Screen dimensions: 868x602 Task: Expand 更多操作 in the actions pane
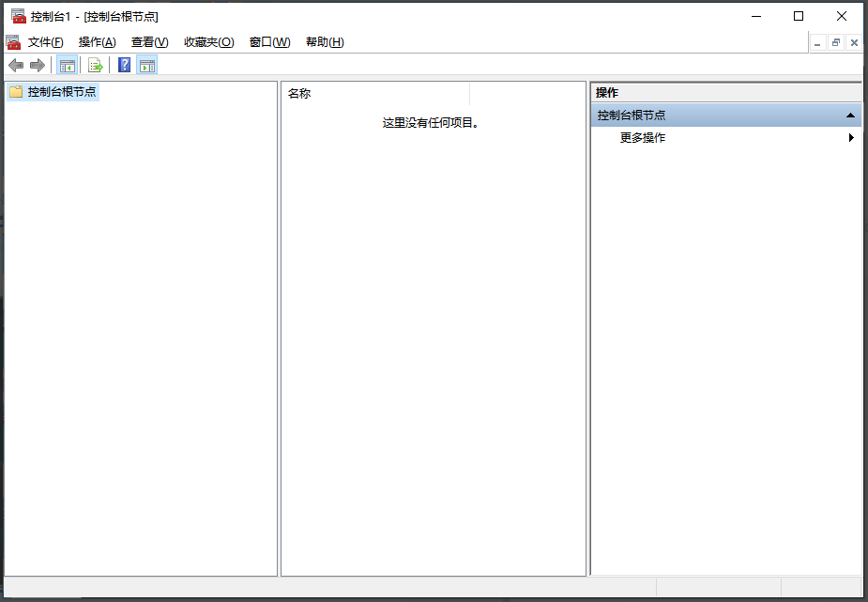pyautogui.click(x=851, y=137)
